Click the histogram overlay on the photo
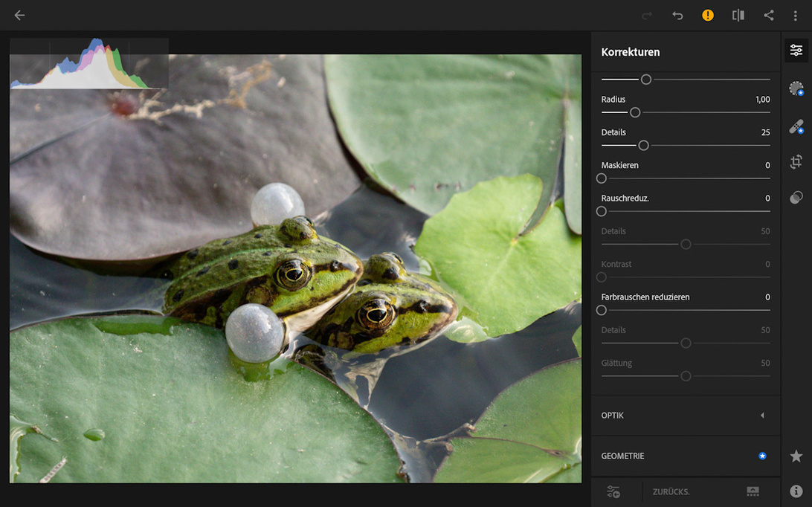Viewport: 812px width, 507px height. tap(89, 64)
